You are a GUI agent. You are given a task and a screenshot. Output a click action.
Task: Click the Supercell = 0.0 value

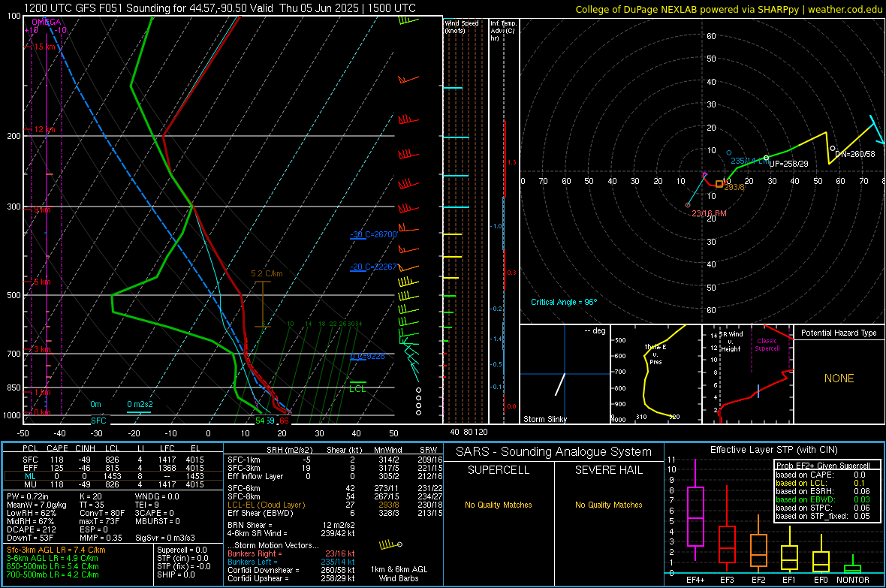[x=182, y=550]
